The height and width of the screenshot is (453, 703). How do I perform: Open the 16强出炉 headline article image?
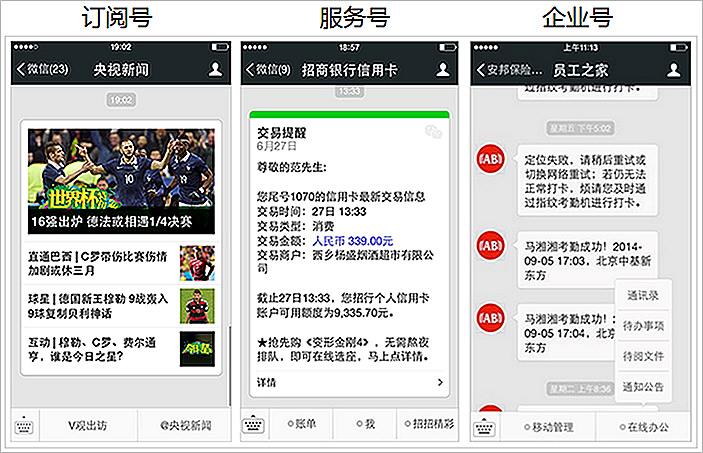pos(121,181)
